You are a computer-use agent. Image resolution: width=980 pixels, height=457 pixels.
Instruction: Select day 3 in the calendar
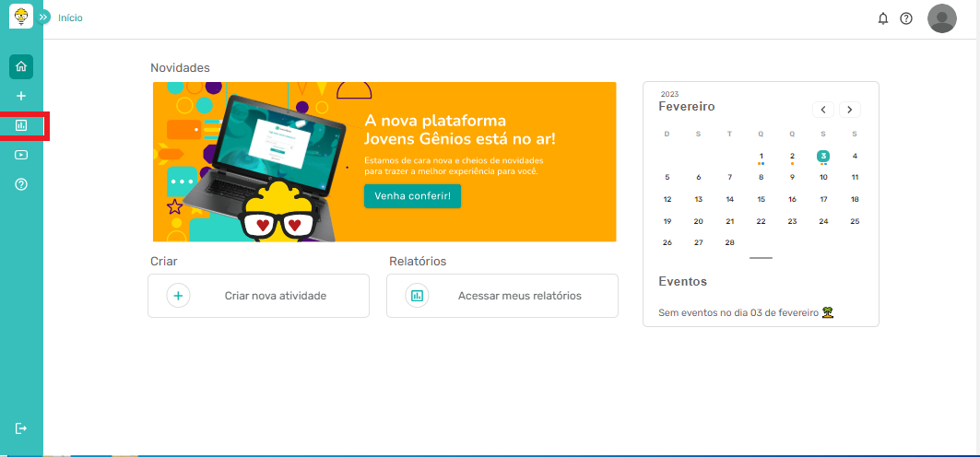823,156
